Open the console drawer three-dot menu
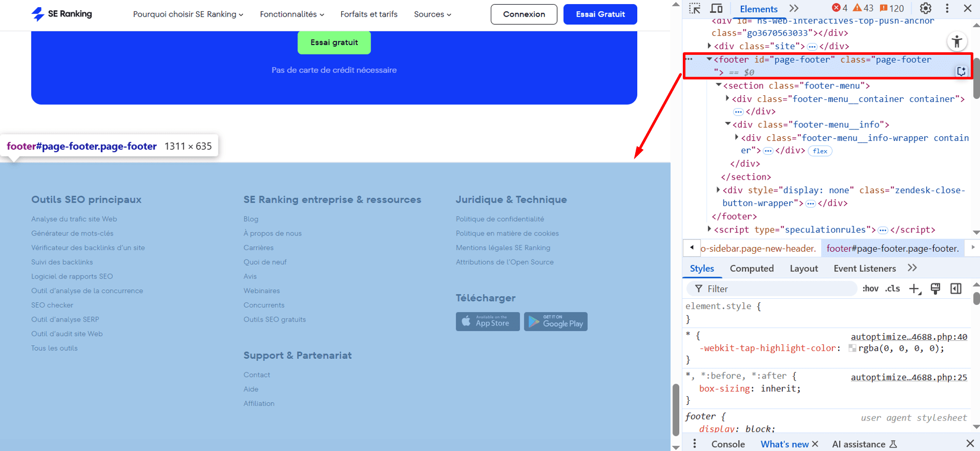The width and height of the screenshot is (980, 451). [x=695, y=444]
